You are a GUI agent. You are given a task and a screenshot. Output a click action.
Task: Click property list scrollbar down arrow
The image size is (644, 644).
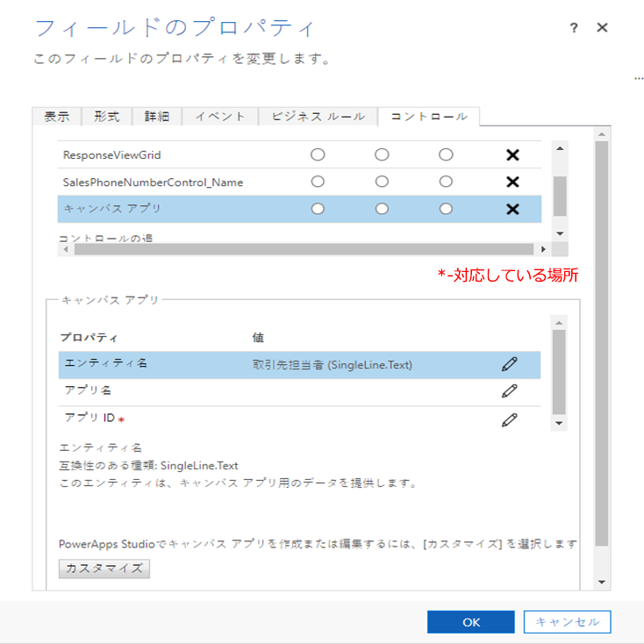pos(559,423)
